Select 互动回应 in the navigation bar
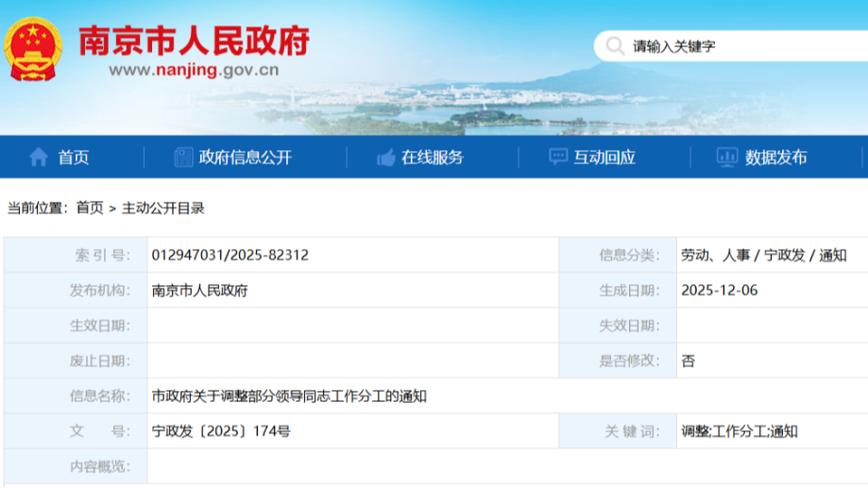Image resolution: width=868 pixels, height=488 pixels. (604, 158)
